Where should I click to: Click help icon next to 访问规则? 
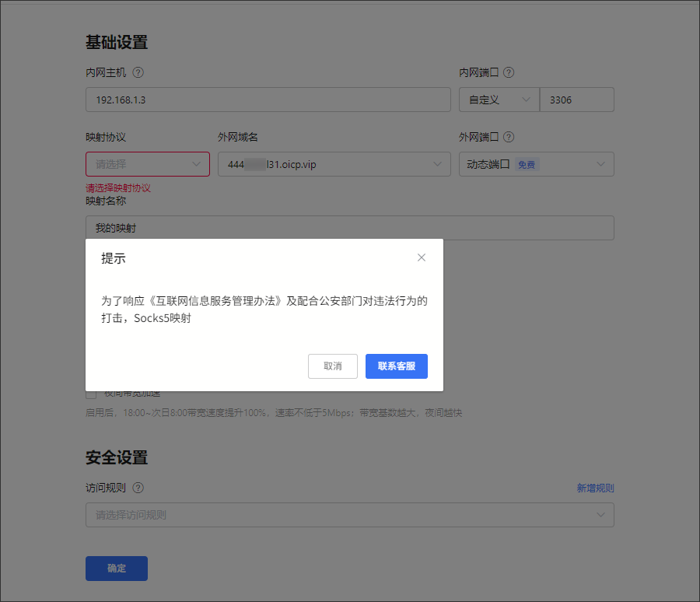138,488
